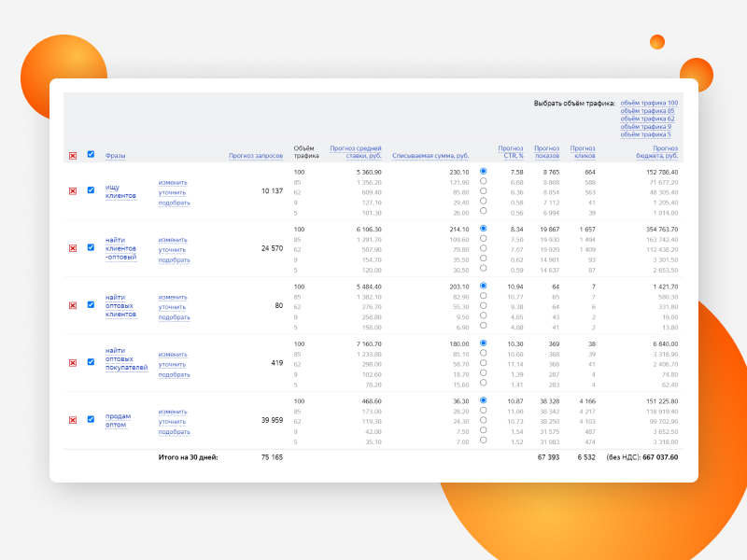Choose the volume 62 radio for 'ищу клиентов'
747x560 pixels.
(483, 191)
